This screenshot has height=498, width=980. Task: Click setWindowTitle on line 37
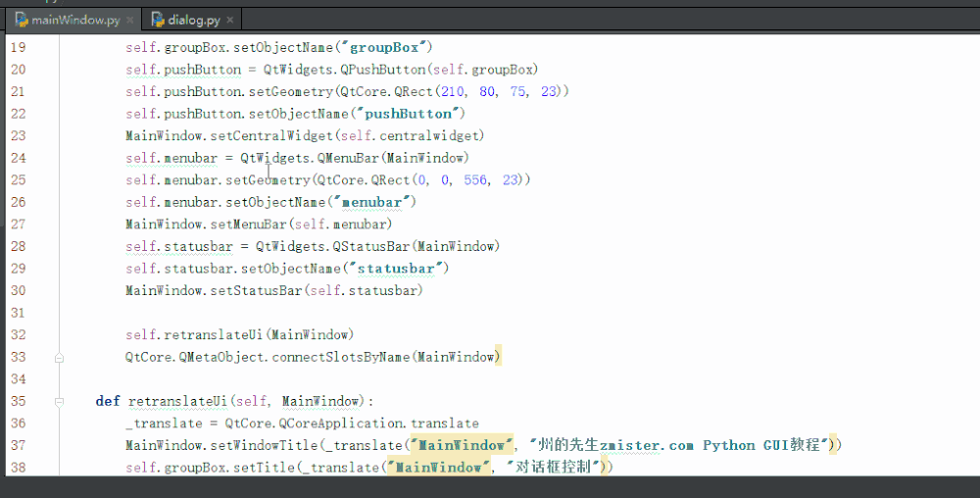[x=264, y=445]
